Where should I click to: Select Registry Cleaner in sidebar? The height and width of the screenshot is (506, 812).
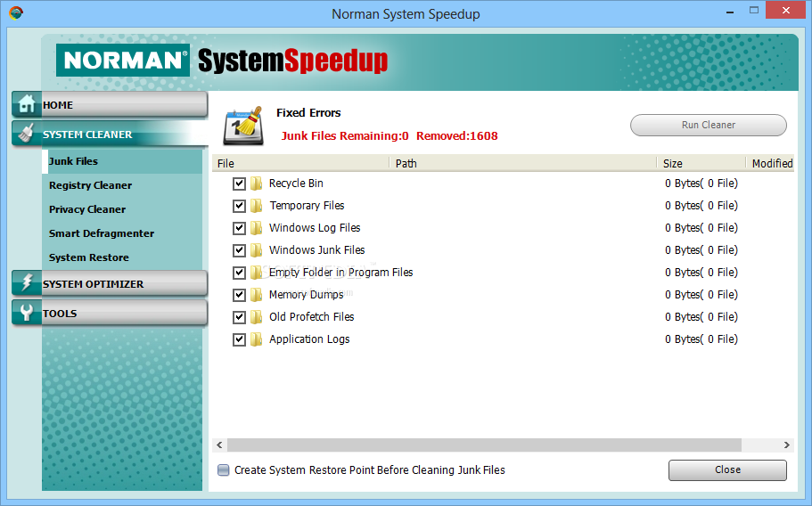[x=90, y=185]
